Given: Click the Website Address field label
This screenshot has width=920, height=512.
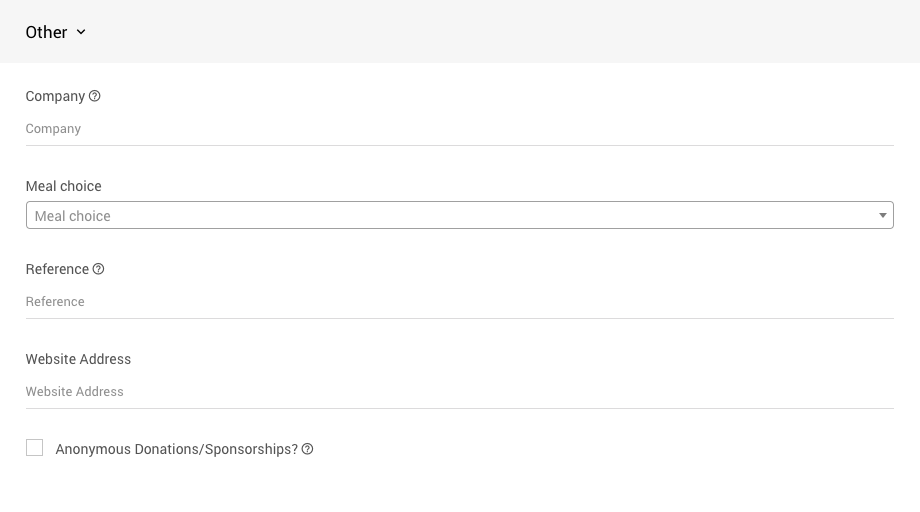Looking at the screenshot, I should coord(78,359).
